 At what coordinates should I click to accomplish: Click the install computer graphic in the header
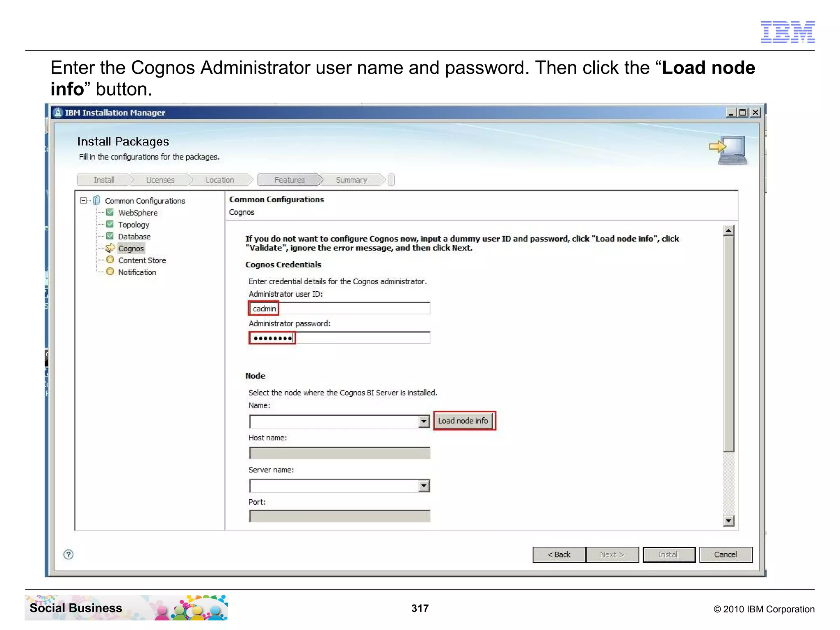tap(728, 150)
